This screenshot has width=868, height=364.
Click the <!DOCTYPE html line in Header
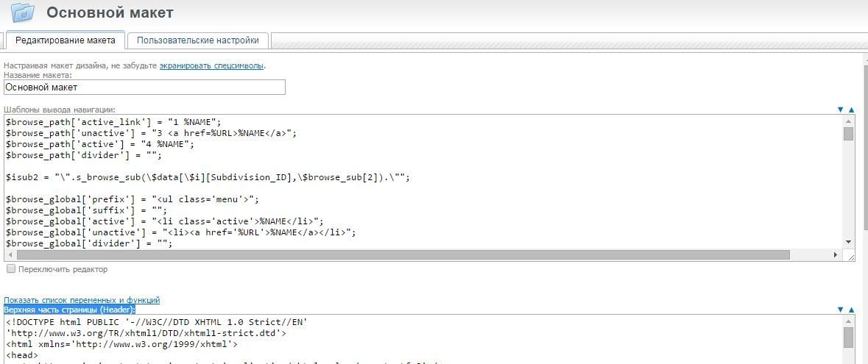point(157,322)
